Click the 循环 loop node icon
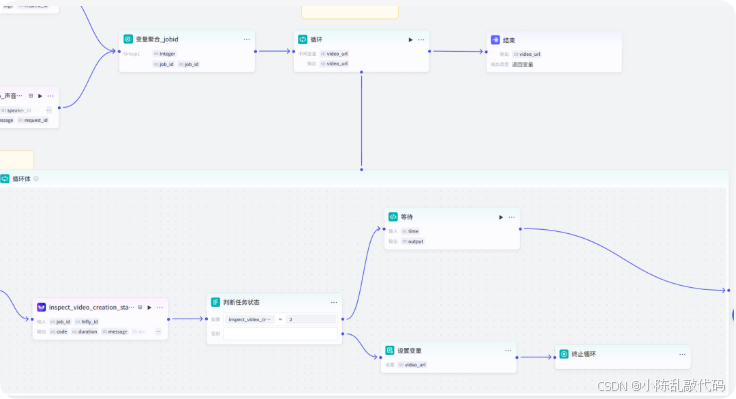Image resolution: width=736 pixels, height=399 pixels. click(303, 39)
